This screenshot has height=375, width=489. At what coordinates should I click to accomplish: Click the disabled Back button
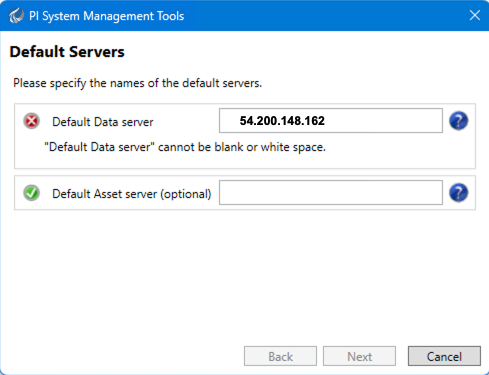point(280,356)
